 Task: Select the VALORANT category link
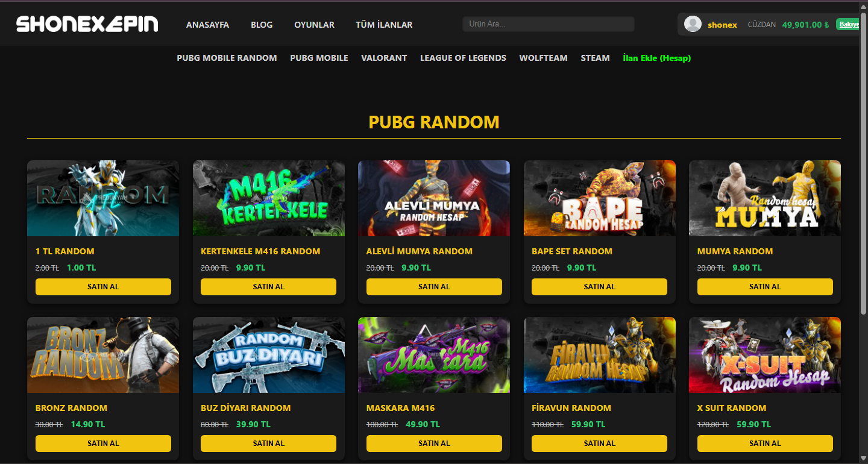(x=384, y=58)
